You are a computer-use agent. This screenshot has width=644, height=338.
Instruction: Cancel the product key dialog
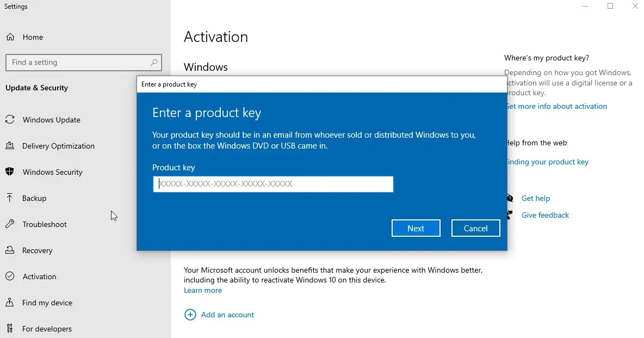pyautogui.click(x=475, y=228)
